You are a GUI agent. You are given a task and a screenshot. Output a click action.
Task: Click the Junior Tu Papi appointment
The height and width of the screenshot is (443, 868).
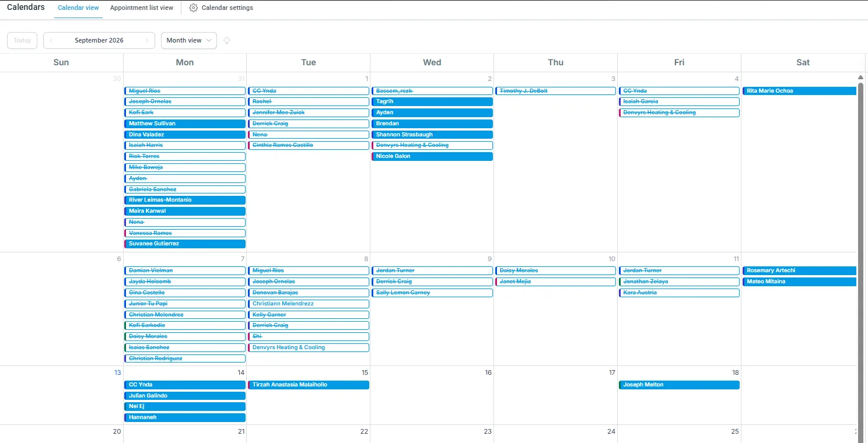(x=185, y=304)
